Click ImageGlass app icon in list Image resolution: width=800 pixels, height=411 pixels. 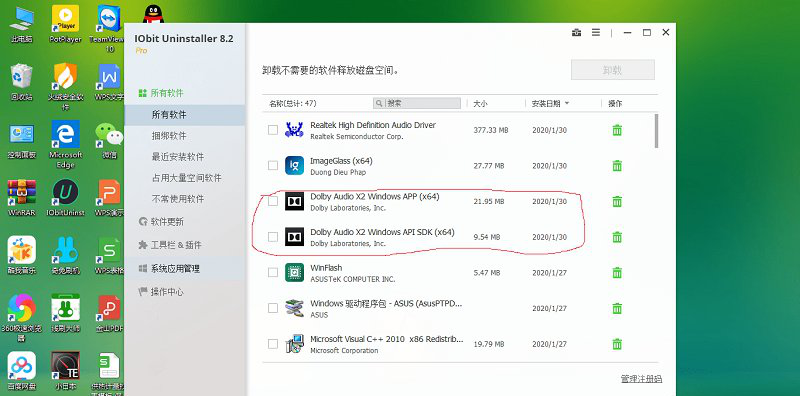(x=294, y=166)
